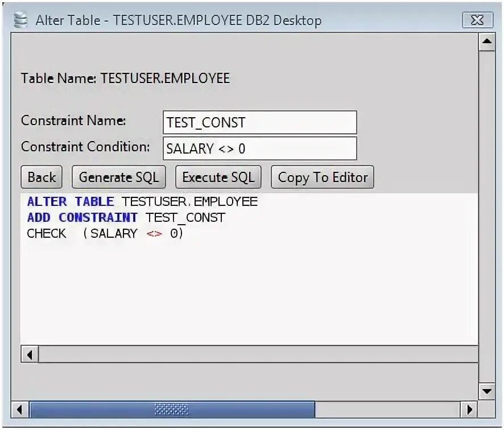Image resolution: width=504 pixels, height=430 pixels.
Task: Run the statement with Execute SQL
Action: [x=218, y=177]
